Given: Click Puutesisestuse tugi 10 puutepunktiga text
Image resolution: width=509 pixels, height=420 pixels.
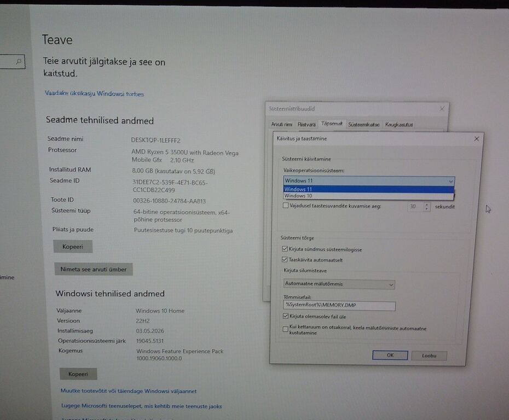Looking at the screenshot, I should tap(183, 230).
